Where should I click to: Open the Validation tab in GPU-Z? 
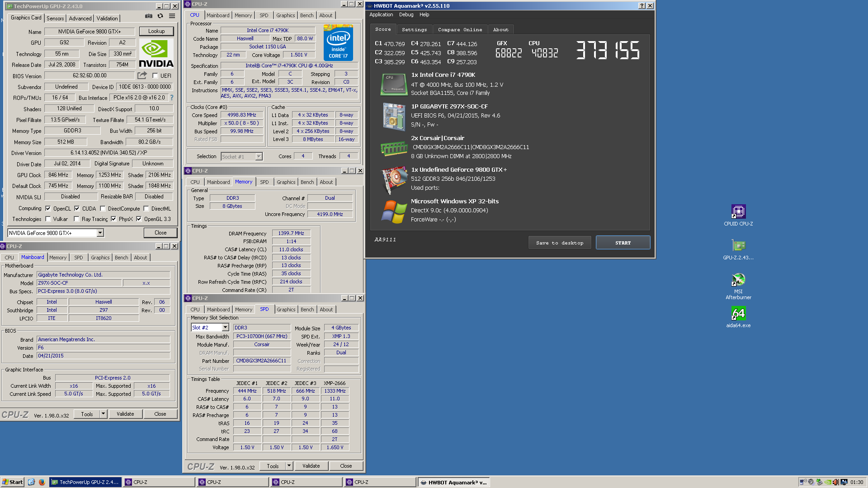[107, 18]
